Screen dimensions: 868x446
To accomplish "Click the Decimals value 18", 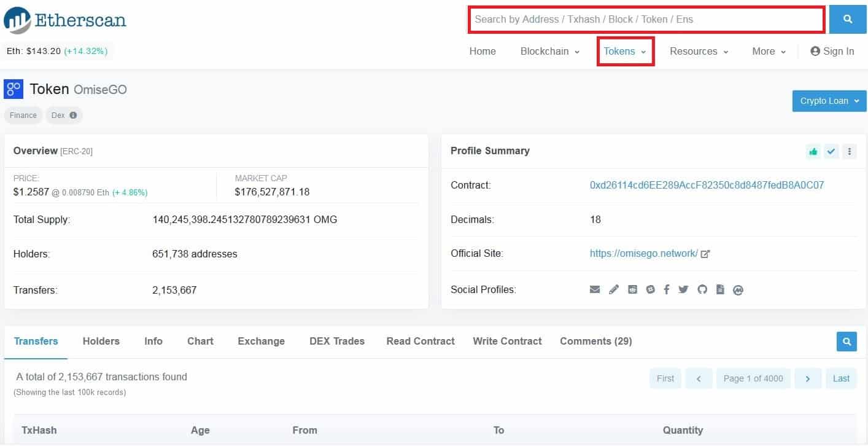I will click(x=595, y=219).
